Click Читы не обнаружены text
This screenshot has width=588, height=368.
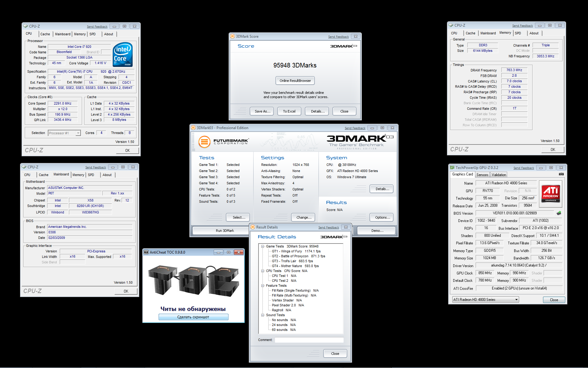tap(193, 309)
